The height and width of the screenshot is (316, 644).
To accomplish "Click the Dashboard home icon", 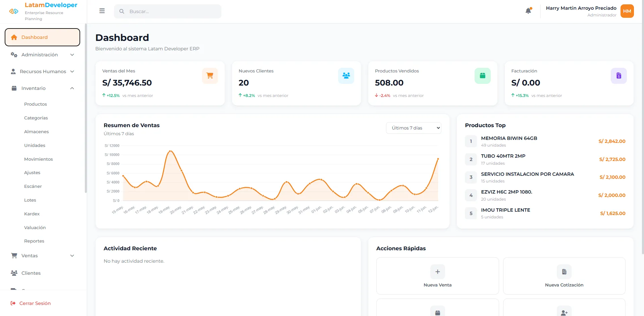I will click(x=14, y=37).
